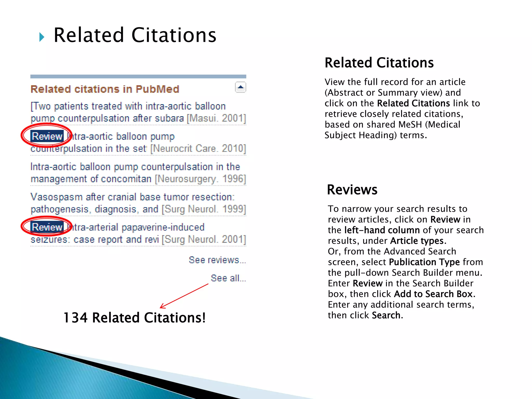
Task: Click the bold Related Citations heading on right
Action: [379, 63]
